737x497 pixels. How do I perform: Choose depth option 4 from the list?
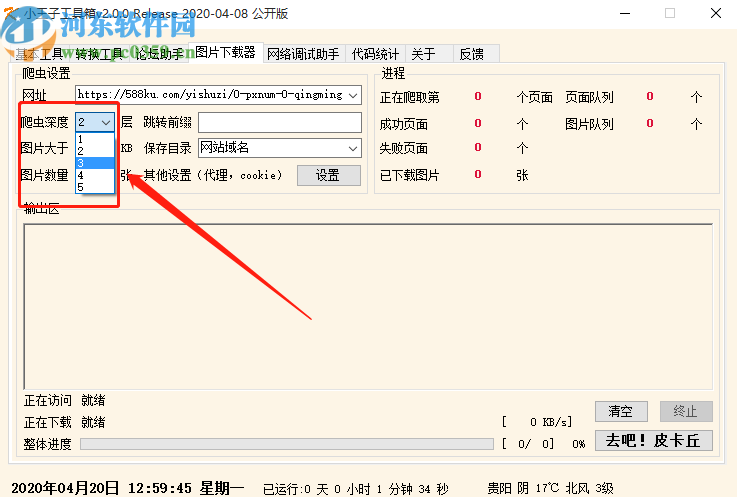95,175
